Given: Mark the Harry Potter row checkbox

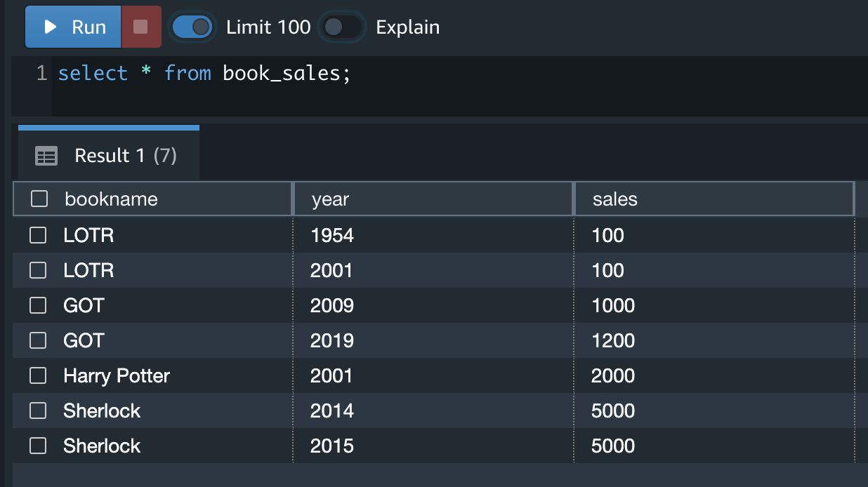Looking at the screenshot, I should [38, 375].
